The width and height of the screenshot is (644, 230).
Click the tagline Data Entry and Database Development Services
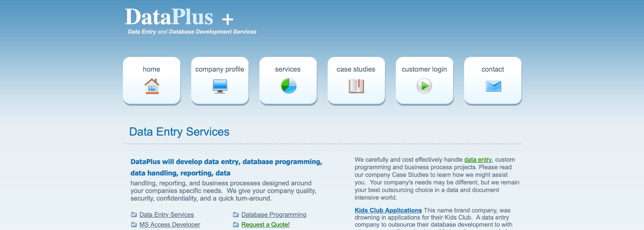[x=192, y=32]
